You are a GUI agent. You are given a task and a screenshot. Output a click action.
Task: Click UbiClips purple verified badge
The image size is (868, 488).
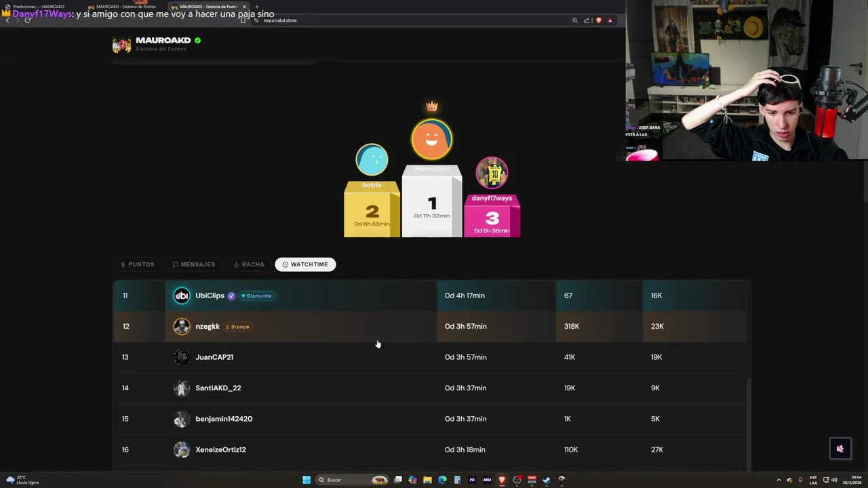pyautogui.click(x=231, y=296)
